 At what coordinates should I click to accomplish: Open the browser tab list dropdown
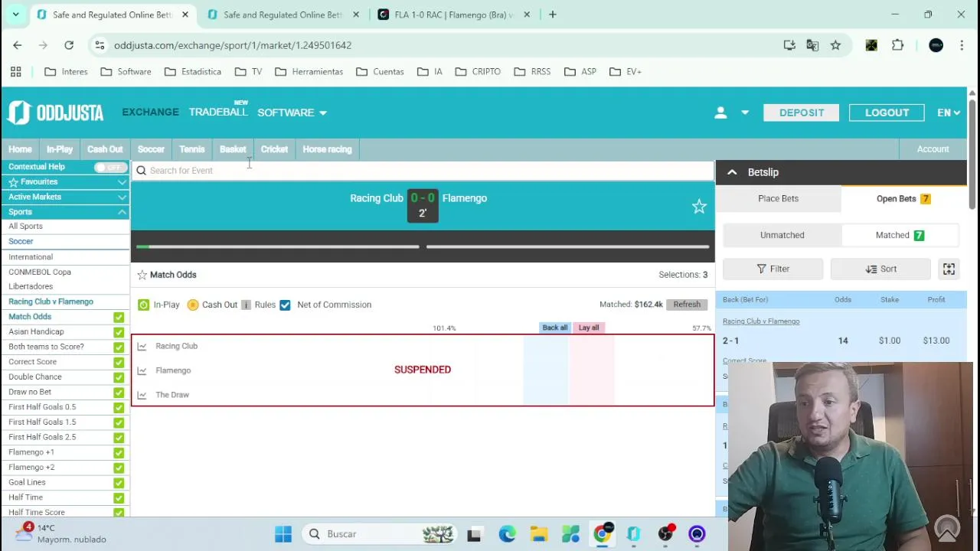pyautogui.click(x=15, y=15)
